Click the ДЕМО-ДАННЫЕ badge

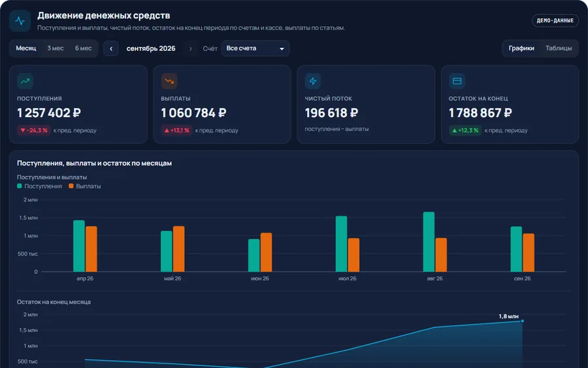[x=555, y=21]
